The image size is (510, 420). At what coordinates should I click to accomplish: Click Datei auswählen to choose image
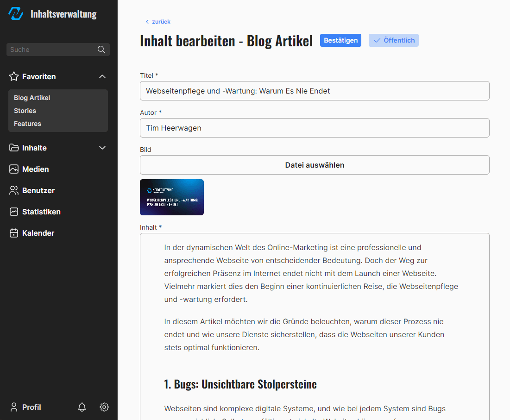tap(315, 165)
